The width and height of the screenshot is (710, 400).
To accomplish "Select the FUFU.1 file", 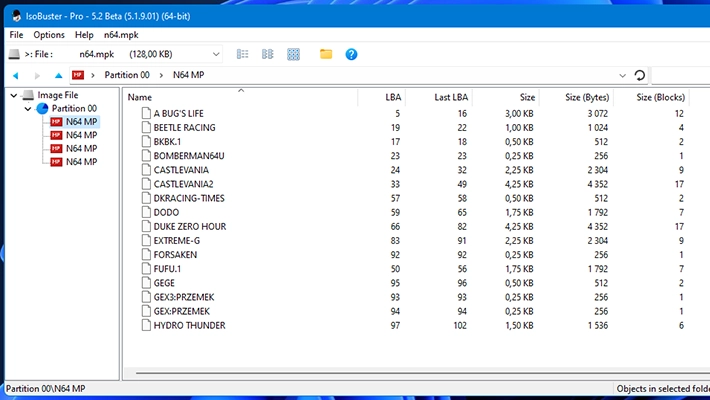I will point(167,269).
